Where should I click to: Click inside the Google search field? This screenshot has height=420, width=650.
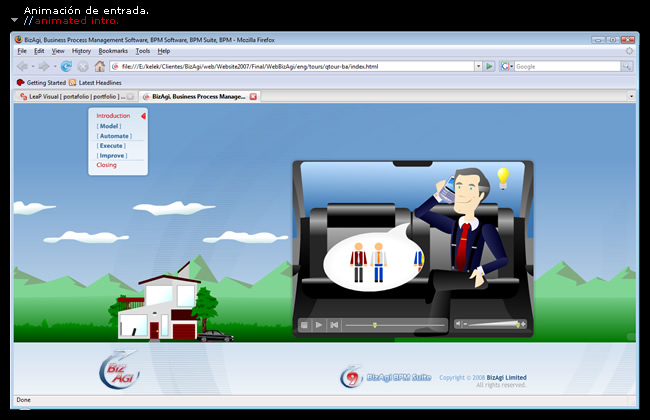(565, 66)
